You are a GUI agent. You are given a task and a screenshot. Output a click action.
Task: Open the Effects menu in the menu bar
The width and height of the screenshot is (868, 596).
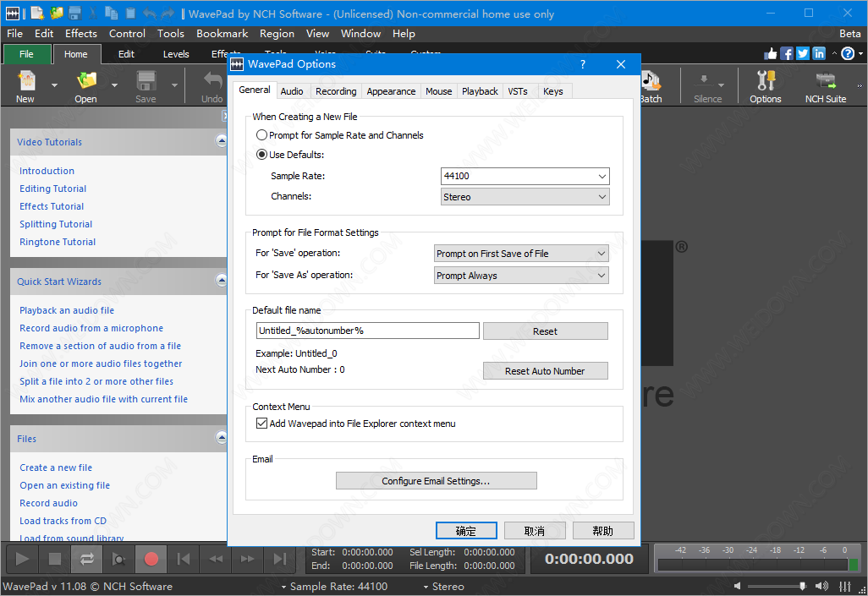point(81,34)
